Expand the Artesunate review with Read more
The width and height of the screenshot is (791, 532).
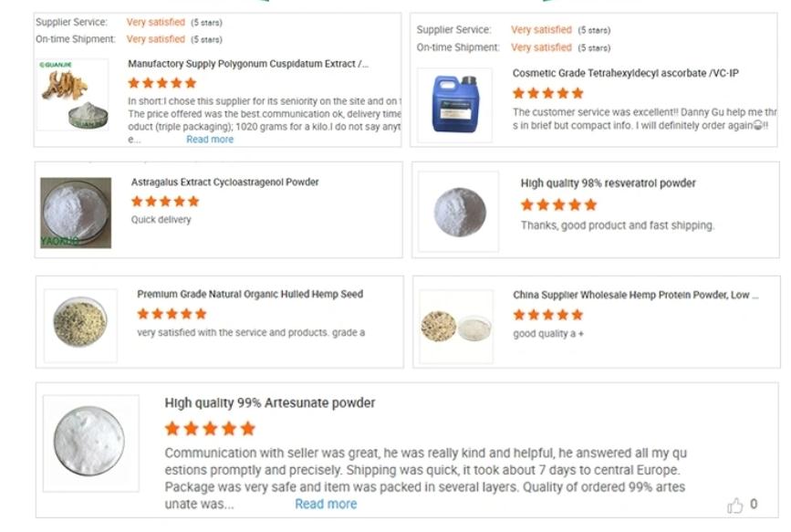click(x=326, y=504)
